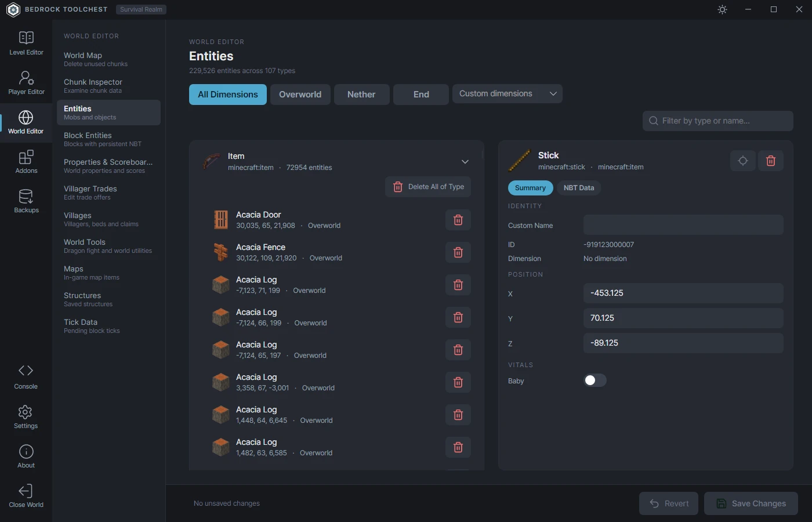Open the Level Editor section
This screenshot has height=522, width=812.
pyautogui.click(x=26, y=43)
